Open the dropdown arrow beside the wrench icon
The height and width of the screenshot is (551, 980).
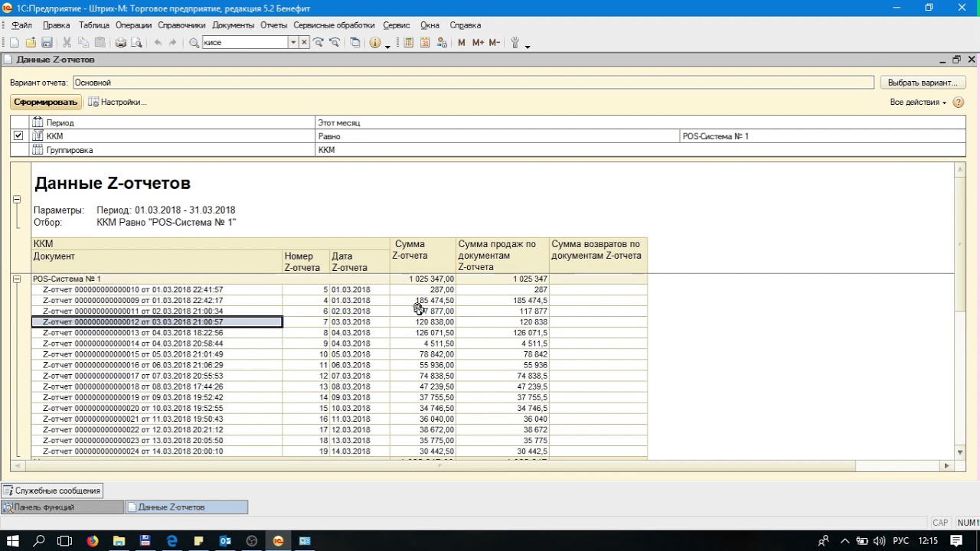click(528, 46)
